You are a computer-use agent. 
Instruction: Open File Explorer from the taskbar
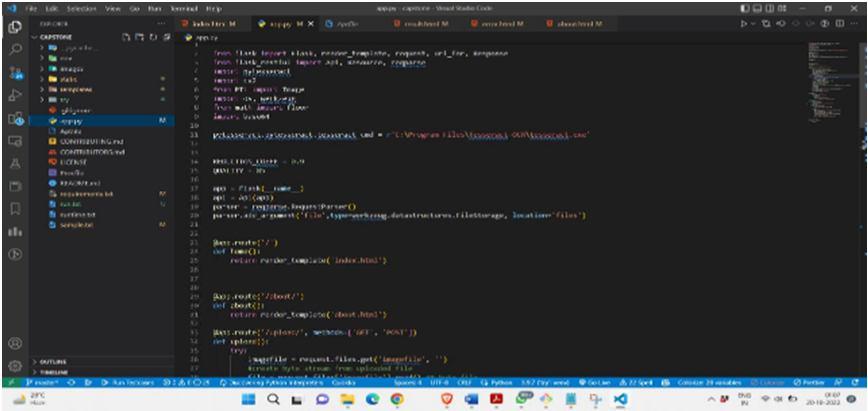tap(347, 399)
